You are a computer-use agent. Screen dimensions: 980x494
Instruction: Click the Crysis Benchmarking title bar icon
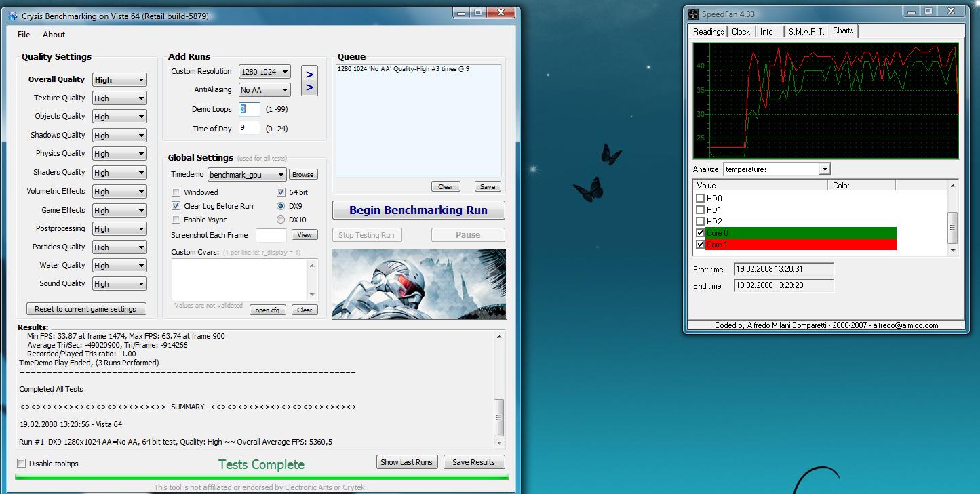pos(12,16)
